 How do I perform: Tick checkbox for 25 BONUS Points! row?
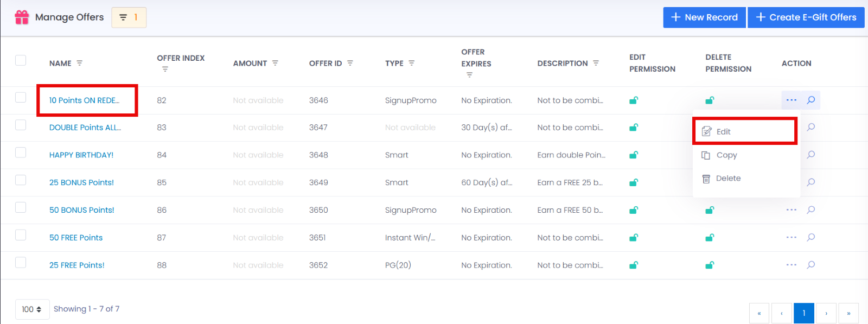(21, 180)
